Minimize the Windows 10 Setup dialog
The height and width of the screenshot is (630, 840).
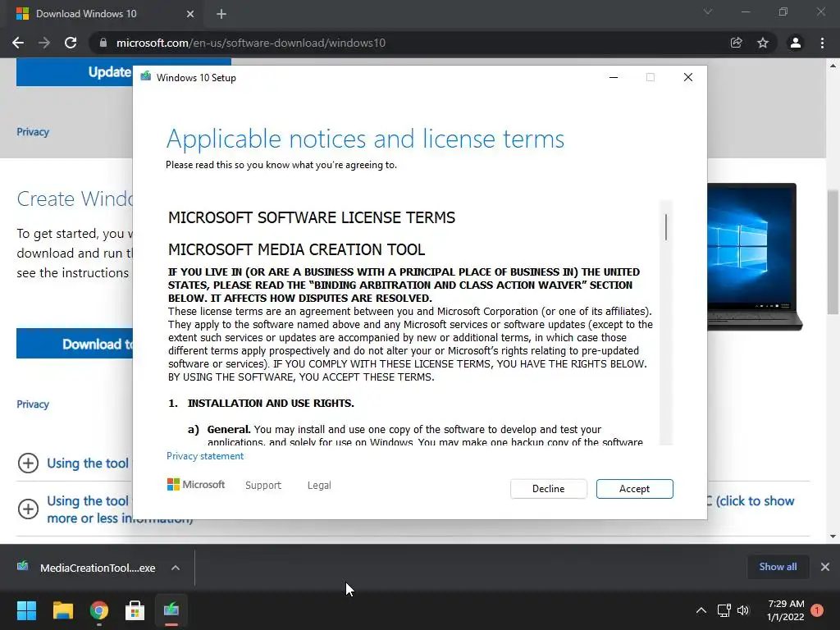tap(614, 77)
